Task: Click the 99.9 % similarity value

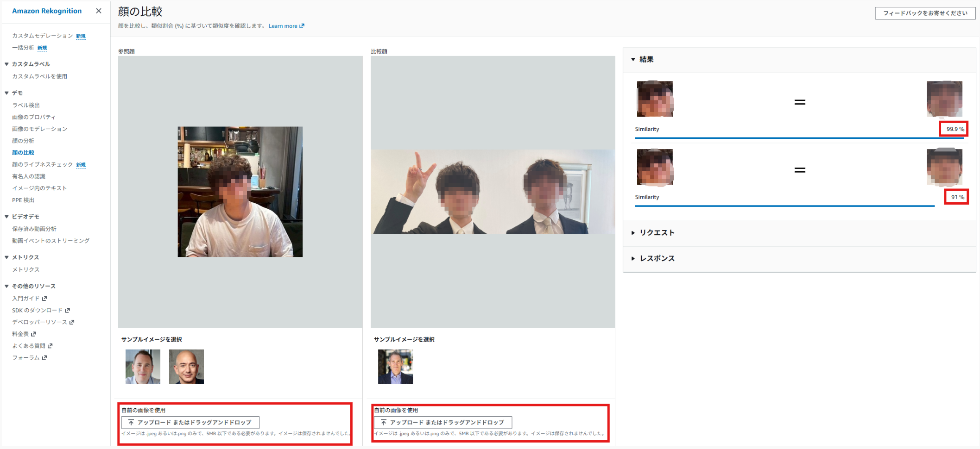Action: [x=955, y=129]
